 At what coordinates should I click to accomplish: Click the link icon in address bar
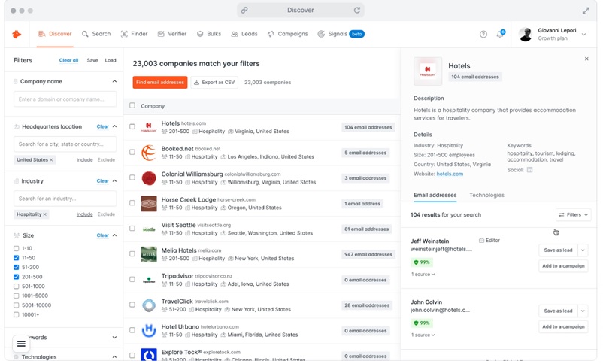[244, 11]
